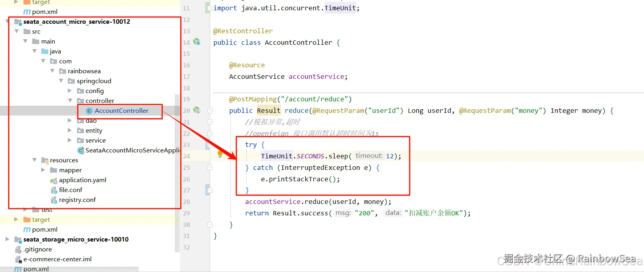The image size is (644, 272).
Task: Click line number 28 in gutter
Action: pyautogui.click(x=186, y=202)
